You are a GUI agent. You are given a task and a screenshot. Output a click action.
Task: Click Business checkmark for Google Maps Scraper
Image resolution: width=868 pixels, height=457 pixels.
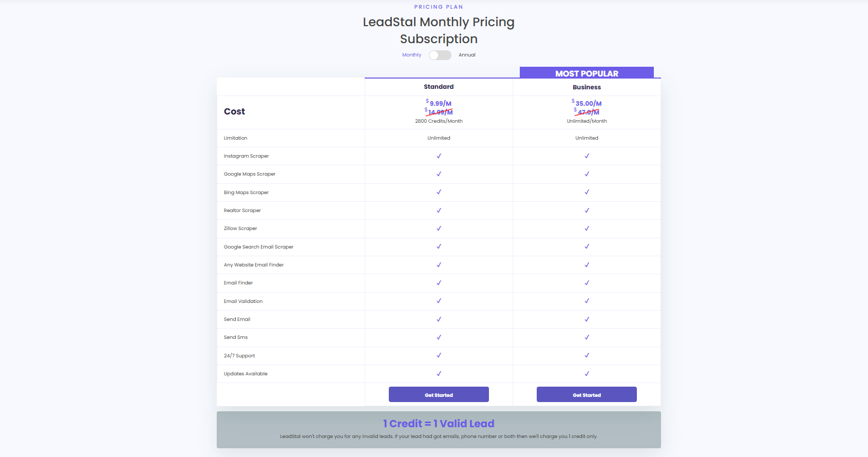point(587,174)
